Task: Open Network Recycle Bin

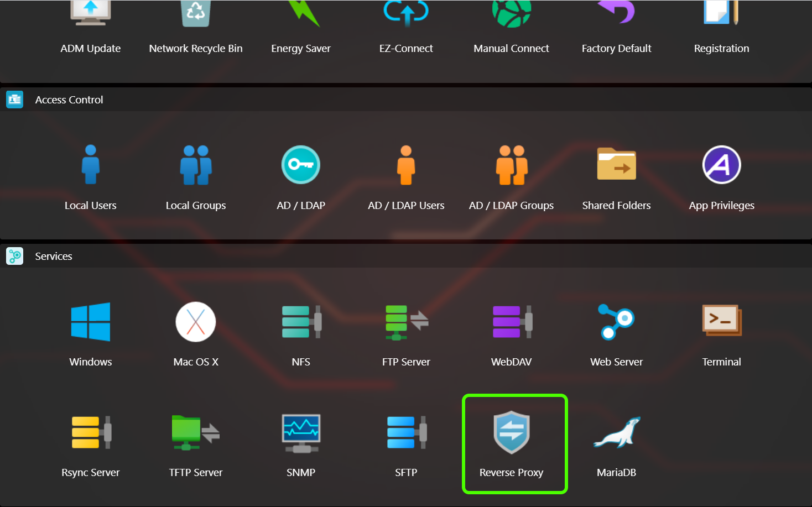Action: (196, 28)
